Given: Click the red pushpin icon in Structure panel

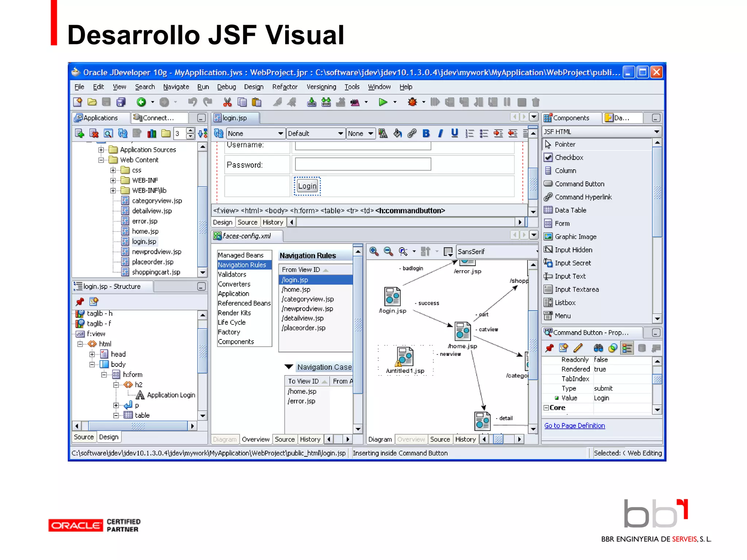Looking at the screenshot, I should (x=80, y=302).
